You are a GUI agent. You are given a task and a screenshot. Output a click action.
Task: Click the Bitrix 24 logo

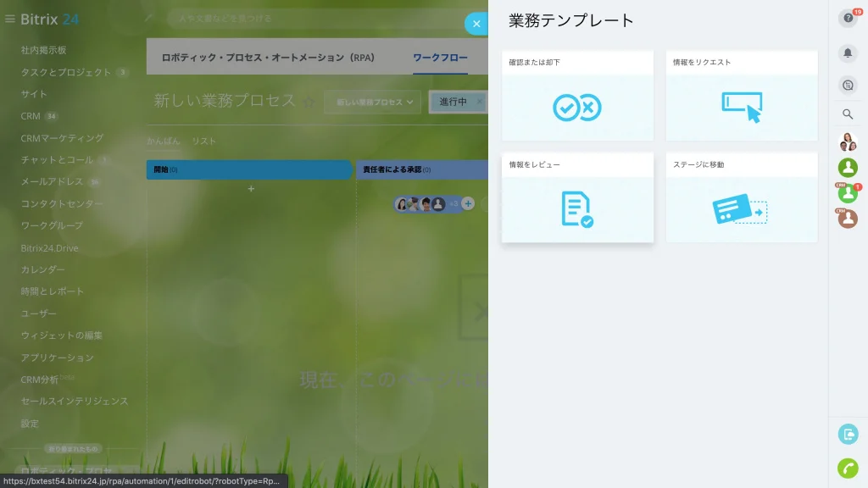tap(50, 19)
